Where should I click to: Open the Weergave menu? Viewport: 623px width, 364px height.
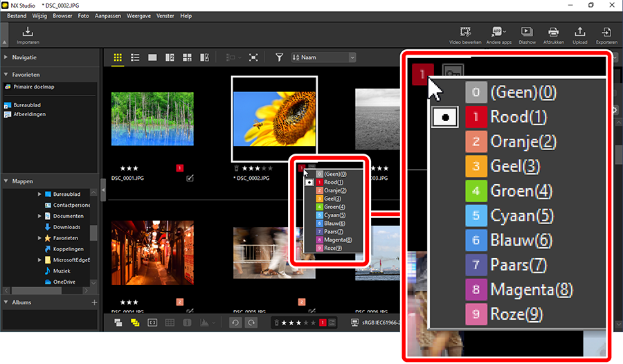click(138, 16)
